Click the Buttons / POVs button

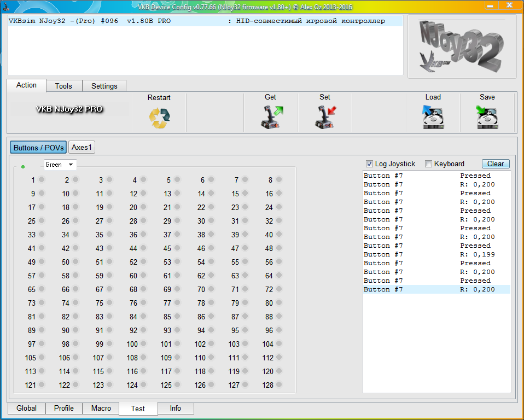(38, 147)
